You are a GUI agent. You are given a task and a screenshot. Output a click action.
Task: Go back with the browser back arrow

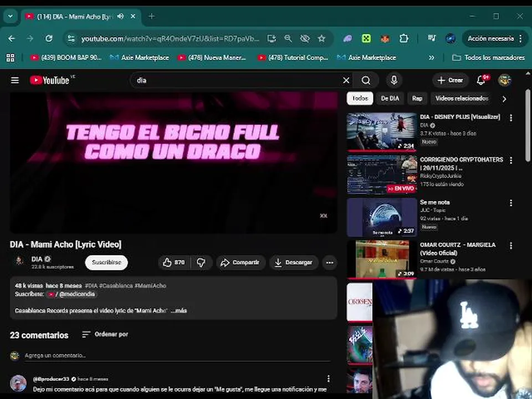coord(12,38)
